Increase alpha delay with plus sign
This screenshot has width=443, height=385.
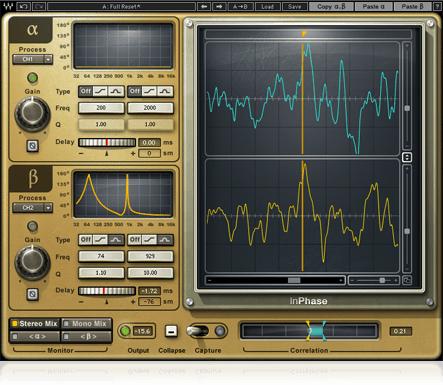click(x=133, y=153)
